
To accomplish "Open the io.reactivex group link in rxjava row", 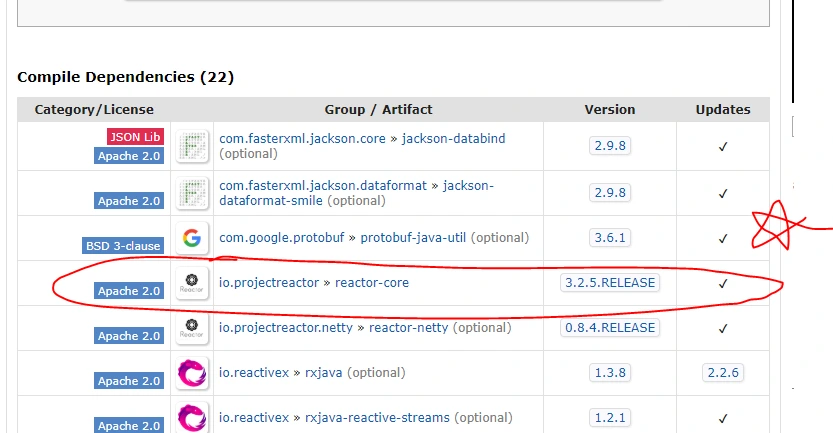I will coord(254,372).
